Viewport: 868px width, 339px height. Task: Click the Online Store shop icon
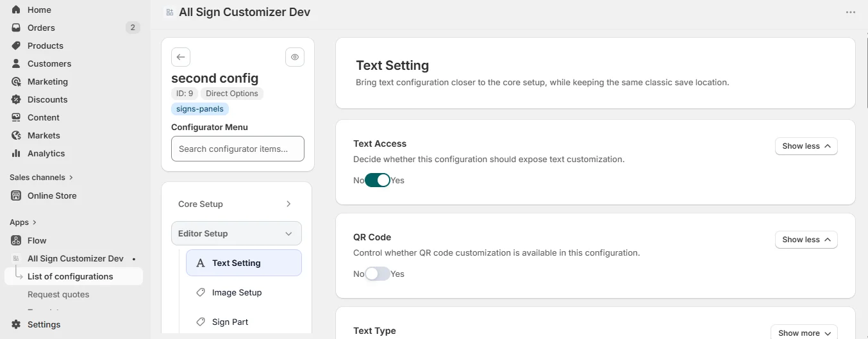16,195
